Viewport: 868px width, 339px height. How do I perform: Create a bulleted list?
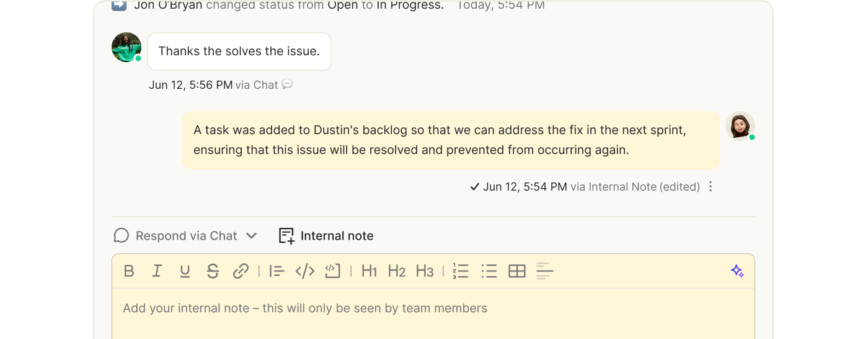pos(489,271)
